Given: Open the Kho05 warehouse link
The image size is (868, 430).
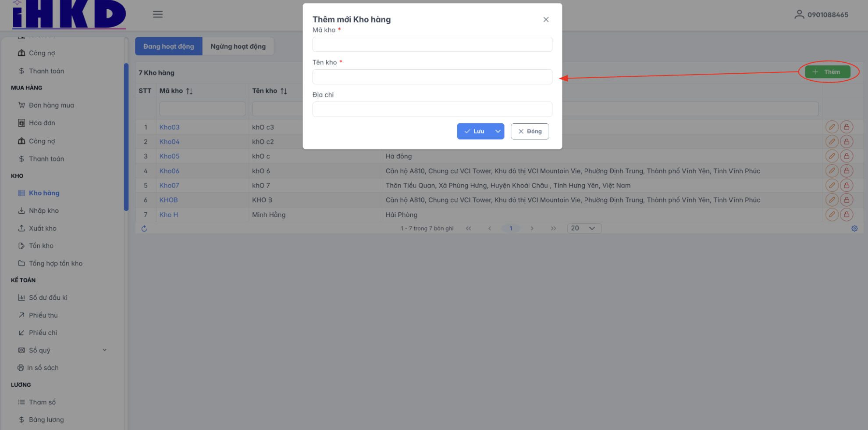Looking at the screenshot, I should (x=169, y=156).
